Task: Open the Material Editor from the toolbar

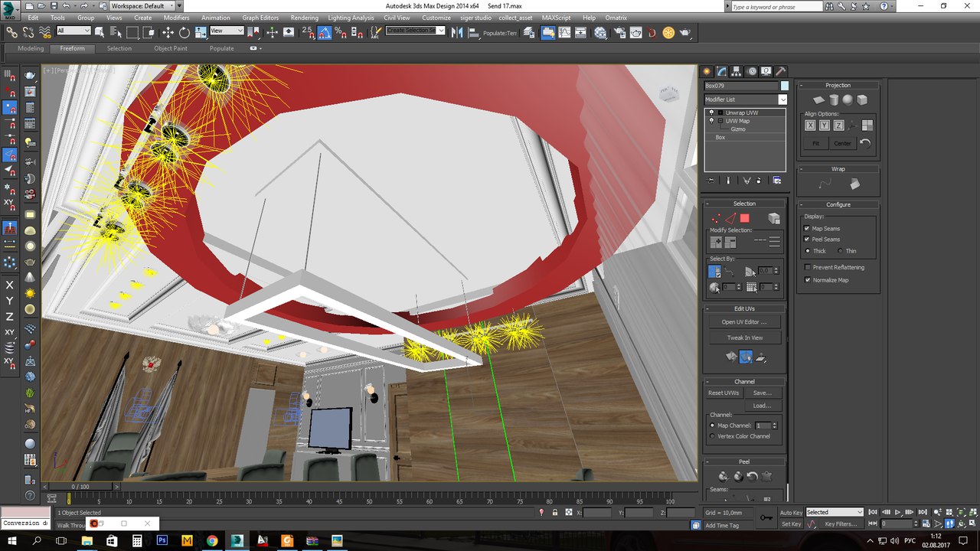Action: [599, 32]
